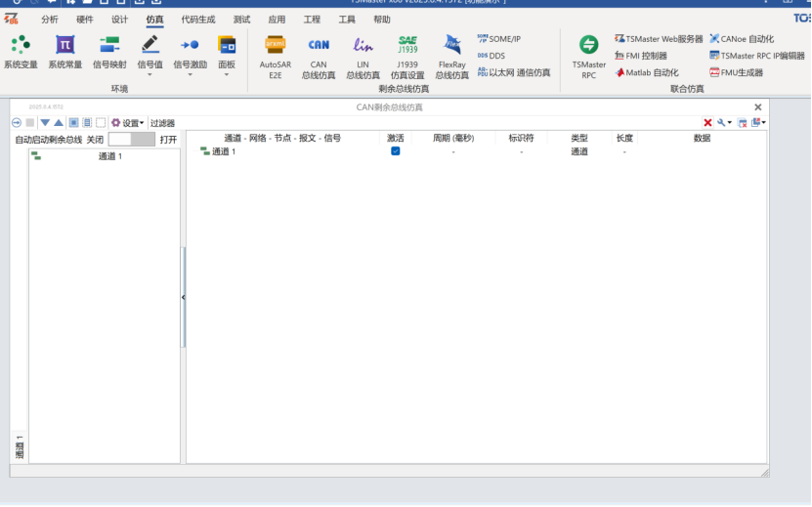The width and height of the screenshot is (812, 507).
Task: Click the red X delete icon
Action: tap(707, 123)
